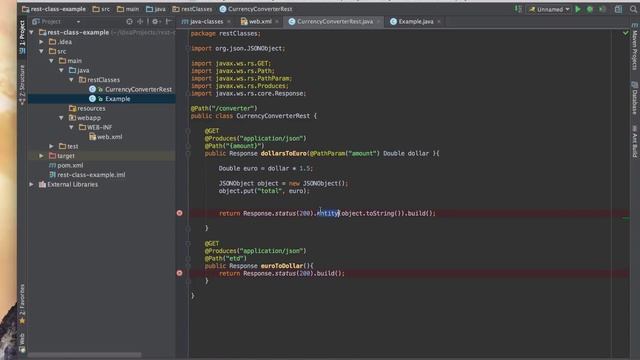Click the Make Project build icon
This screenshot has width=640, height=360.
(x=518, y=9)
